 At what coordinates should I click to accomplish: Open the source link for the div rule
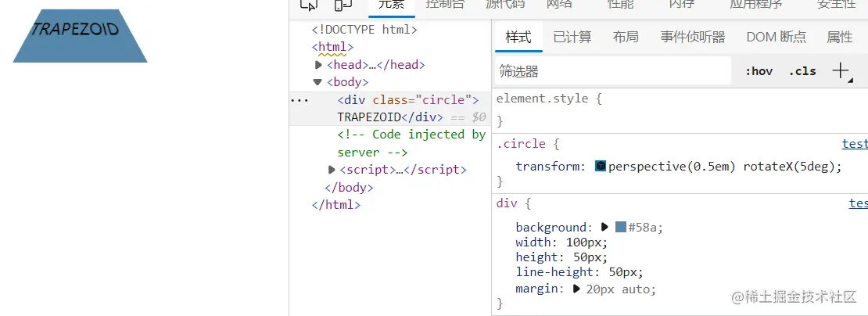point(858,203)
